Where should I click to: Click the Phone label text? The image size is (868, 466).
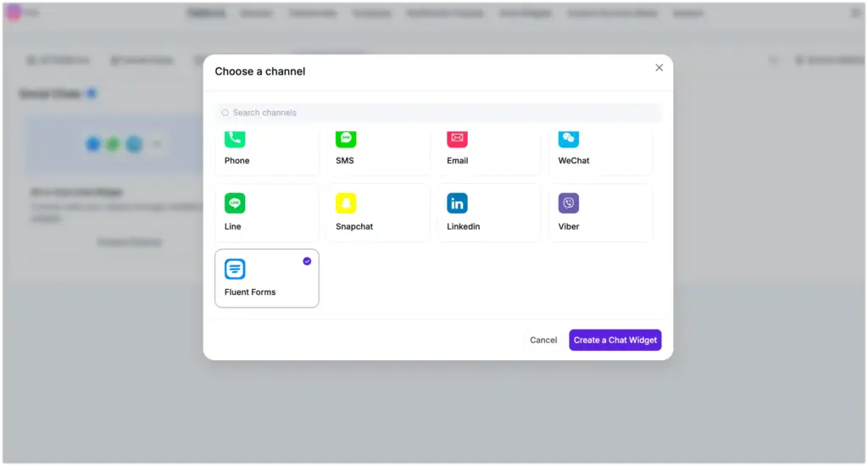tap(237, 160)
